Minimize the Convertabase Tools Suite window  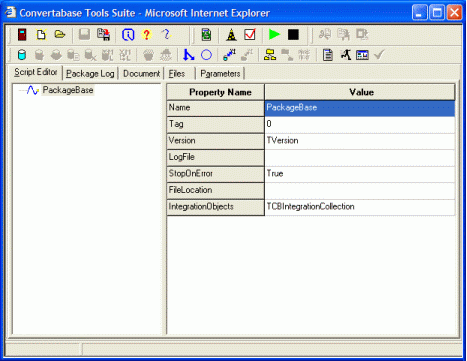(420, 13)
